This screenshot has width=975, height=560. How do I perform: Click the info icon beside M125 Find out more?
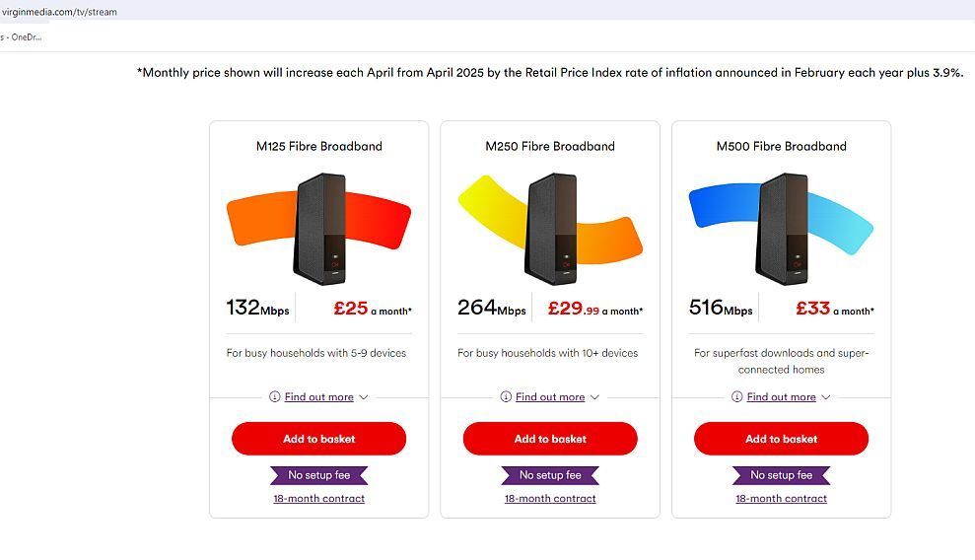point(274,396)
